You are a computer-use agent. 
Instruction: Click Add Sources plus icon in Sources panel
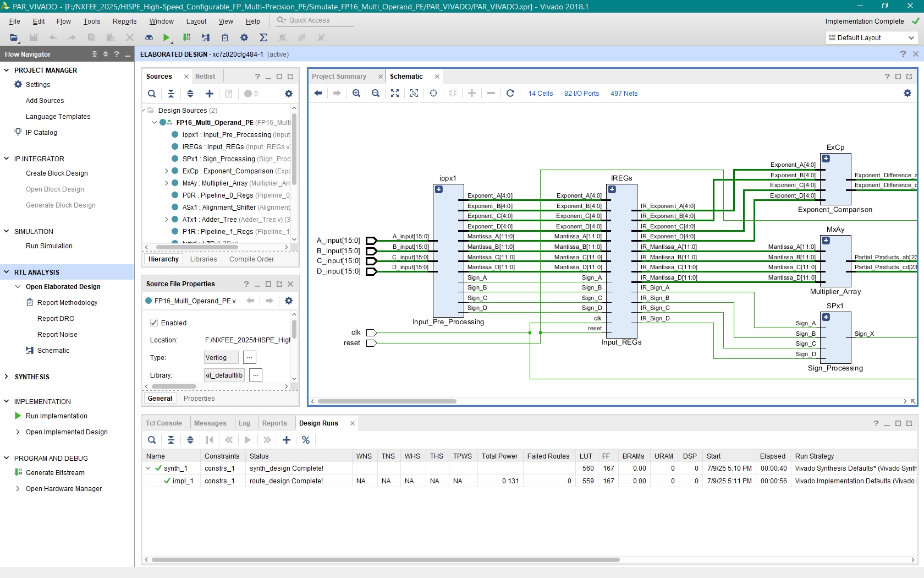(x=210, y=94)
